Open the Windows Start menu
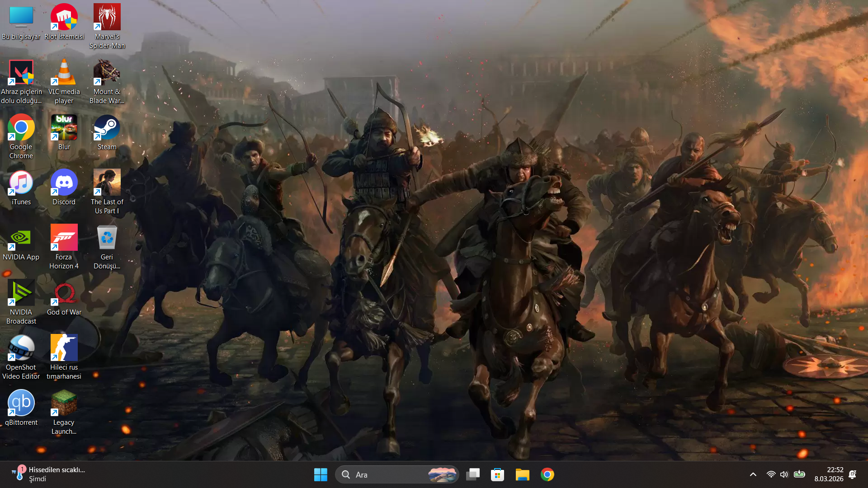868x488 pixels. (x=321, y=474)
